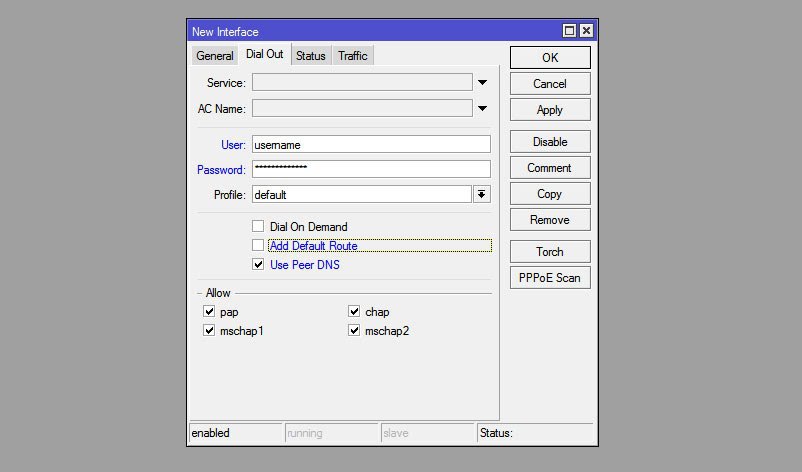Focus the User field containing username
This screenshot has height=472, width=802.
371,144
